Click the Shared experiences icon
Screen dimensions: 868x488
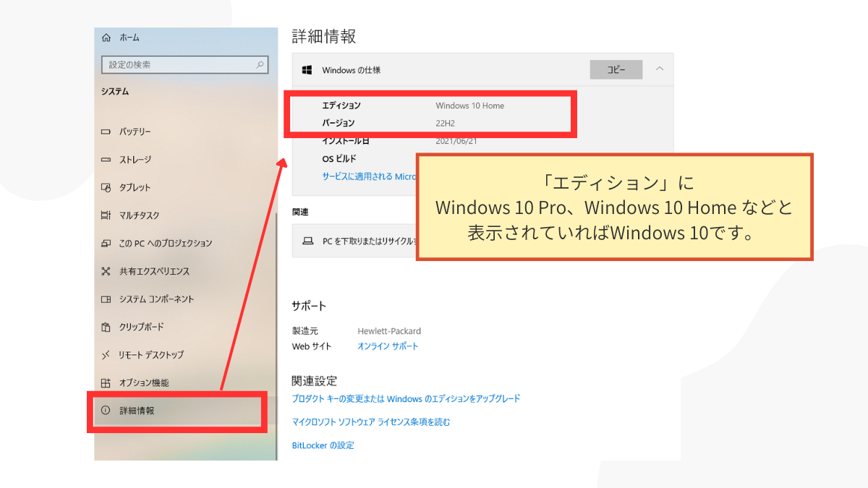click(106, 271)
